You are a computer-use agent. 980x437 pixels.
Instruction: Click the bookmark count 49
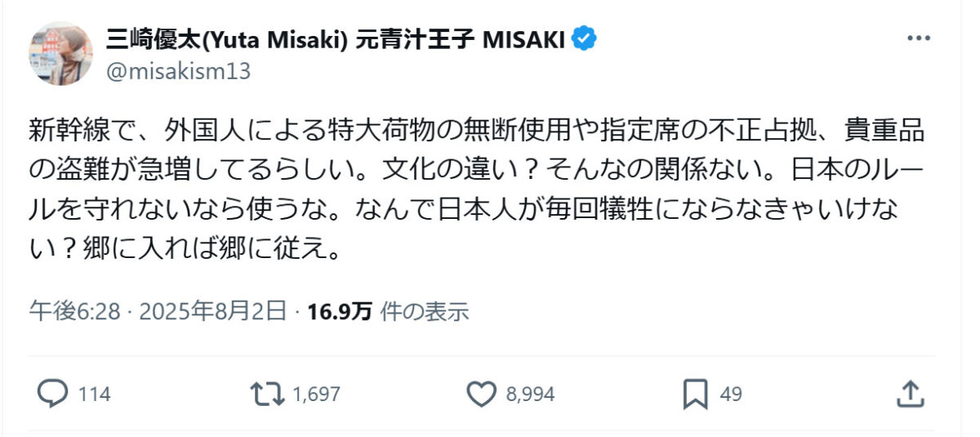(x=731, y=395)
